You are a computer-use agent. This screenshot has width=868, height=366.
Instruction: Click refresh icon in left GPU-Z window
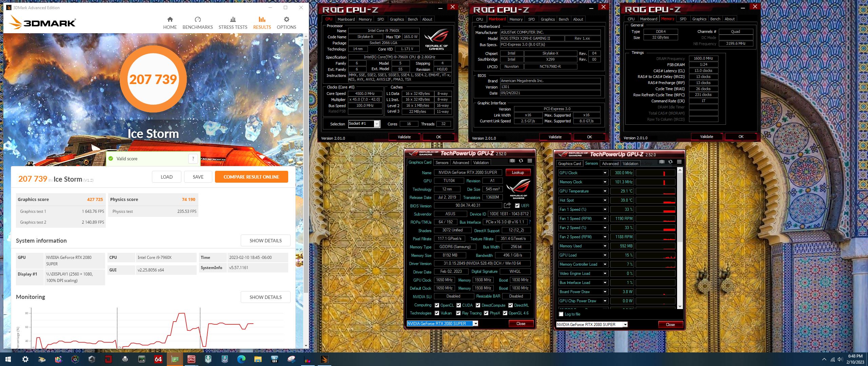click(x=521, y=161)
